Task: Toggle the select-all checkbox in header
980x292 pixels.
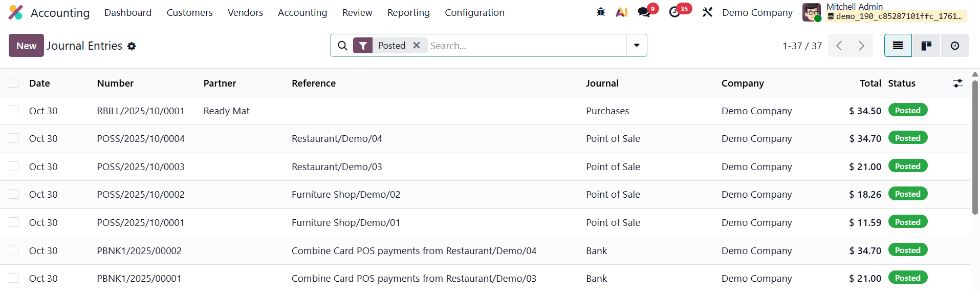Action: [14, 83]
